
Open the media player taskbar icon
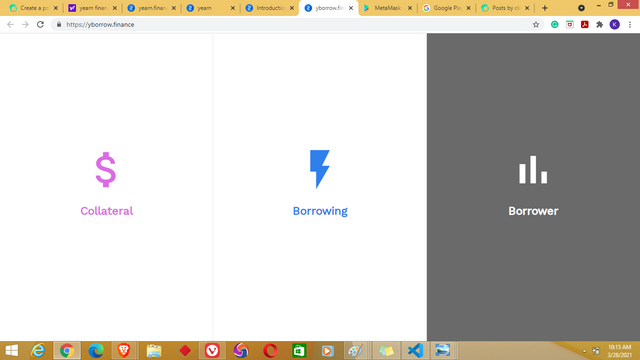coord(327,351)
